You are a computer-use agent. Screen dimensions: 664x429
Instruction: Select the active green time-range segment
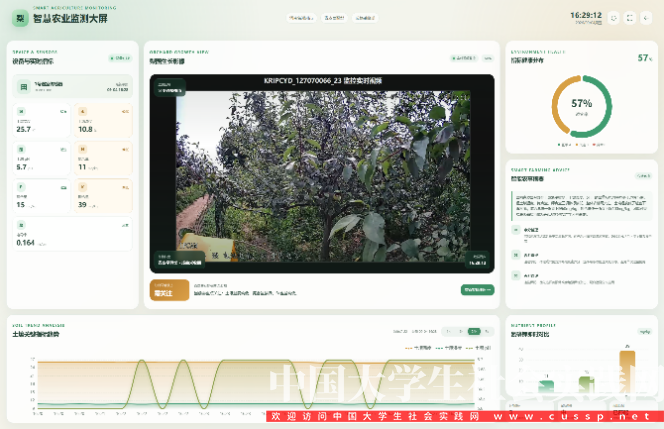pos(474,331)
